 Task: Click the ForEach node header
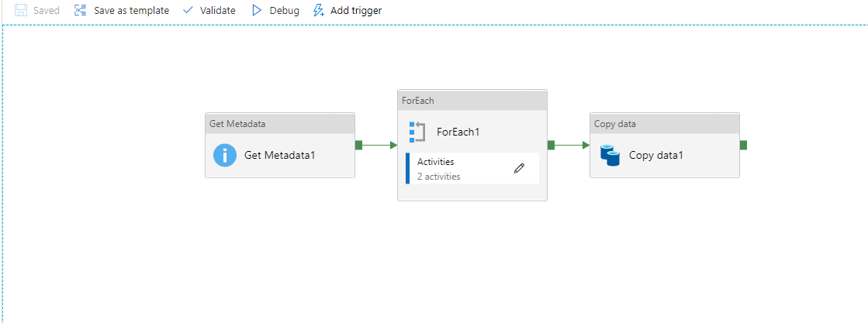coord(472,100)
